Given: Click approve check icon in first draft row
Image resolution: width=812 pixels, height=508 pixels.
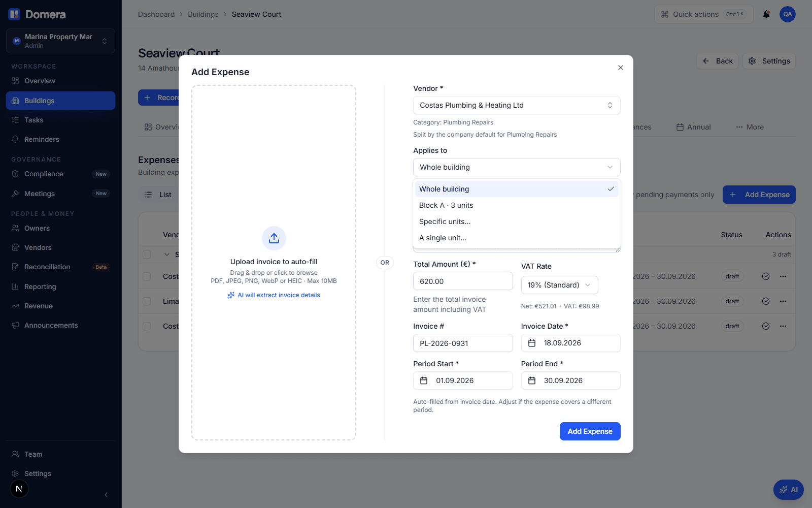Looking at the screenshot, I should [766, 276].
